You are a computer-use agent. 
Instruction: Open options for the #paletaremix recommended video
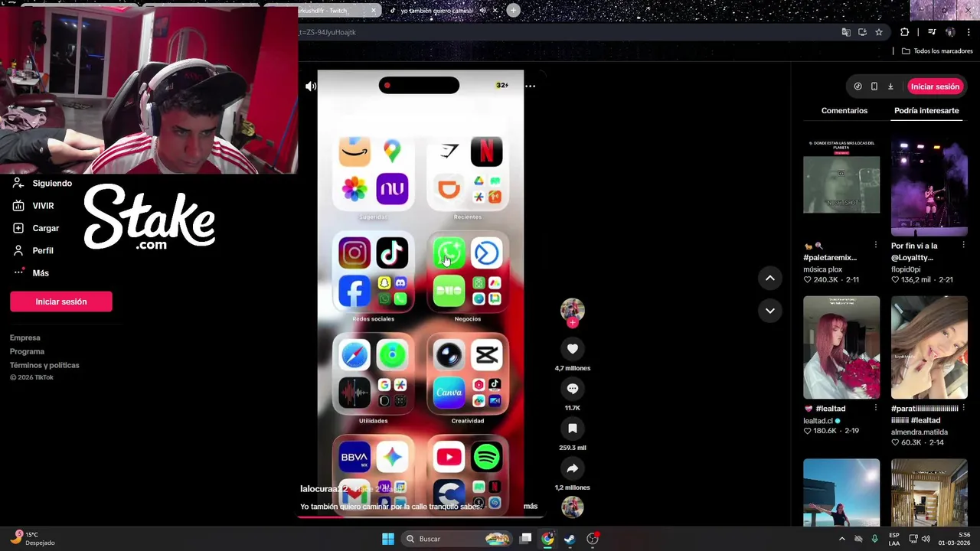(875, 246)
